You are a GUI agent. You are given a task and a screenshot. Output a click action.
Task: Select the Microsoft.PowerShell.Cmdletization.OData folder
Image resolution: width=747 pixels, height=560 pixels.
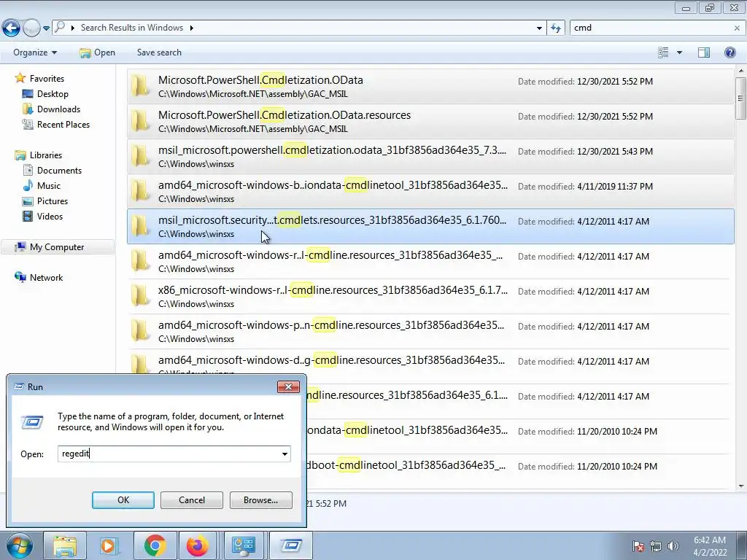pos(430,86)
